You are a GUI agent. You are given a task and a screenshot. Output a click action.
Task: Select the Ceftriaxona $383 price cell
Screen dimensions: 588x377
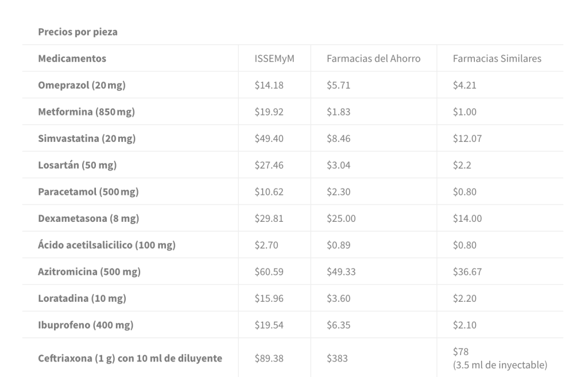(335, 358)
